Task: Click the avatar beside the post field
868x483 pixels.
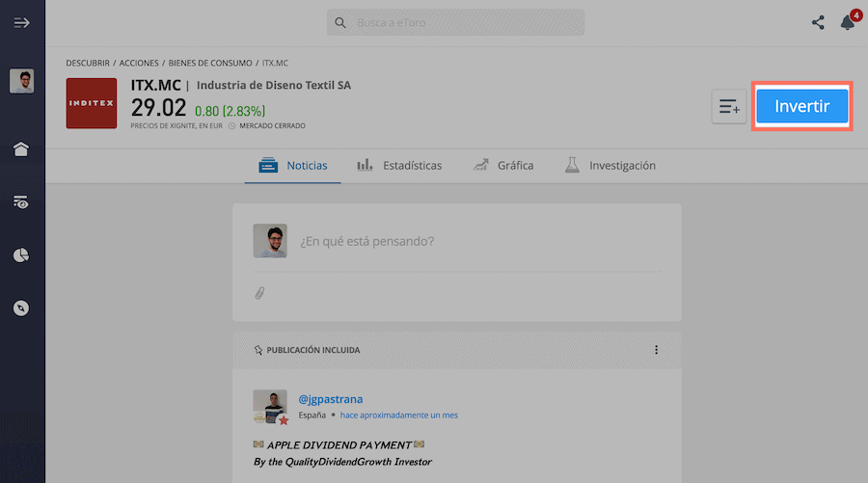Action: coord(270,241)
